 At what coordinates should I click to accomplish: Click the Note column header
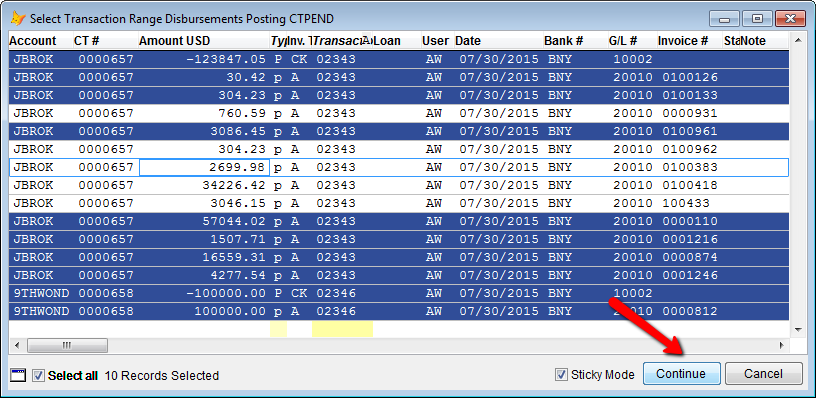(764, 41)
